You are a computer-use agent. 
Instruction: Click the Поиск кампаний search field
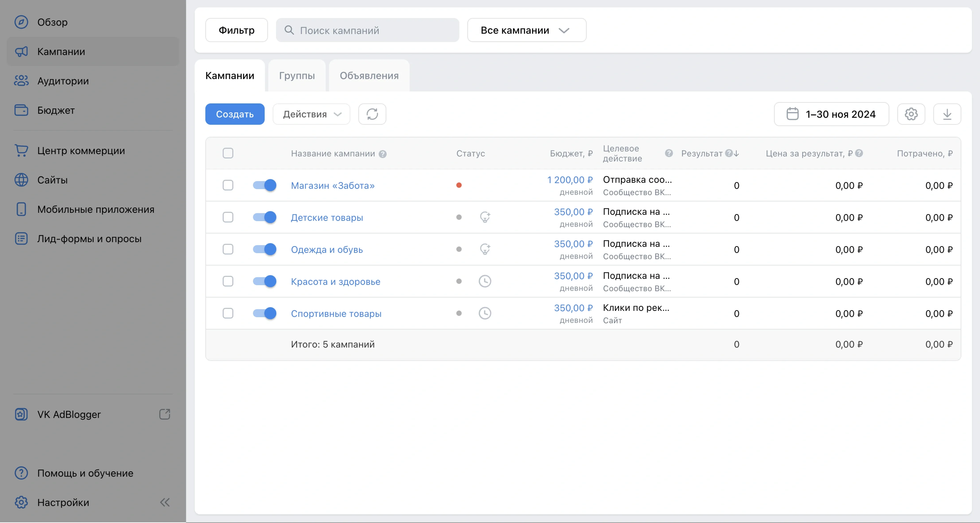(368, 30)
